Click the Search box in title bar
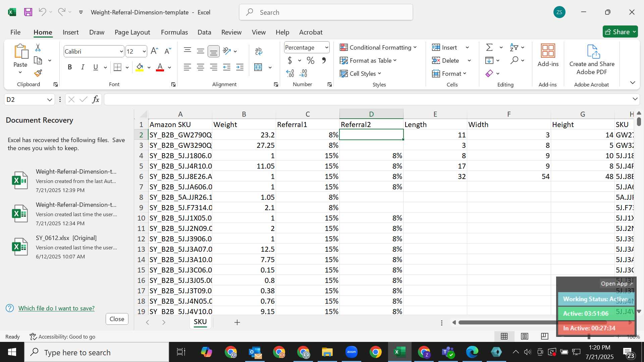Image resolution: width=644 pixels, height=362 pixels. click(x=326, y=12)
